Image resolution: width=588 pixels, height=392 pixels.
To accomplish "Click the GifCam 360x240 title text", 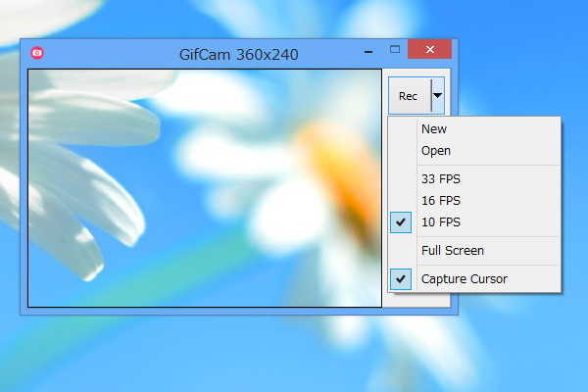I will click(239, 55).
